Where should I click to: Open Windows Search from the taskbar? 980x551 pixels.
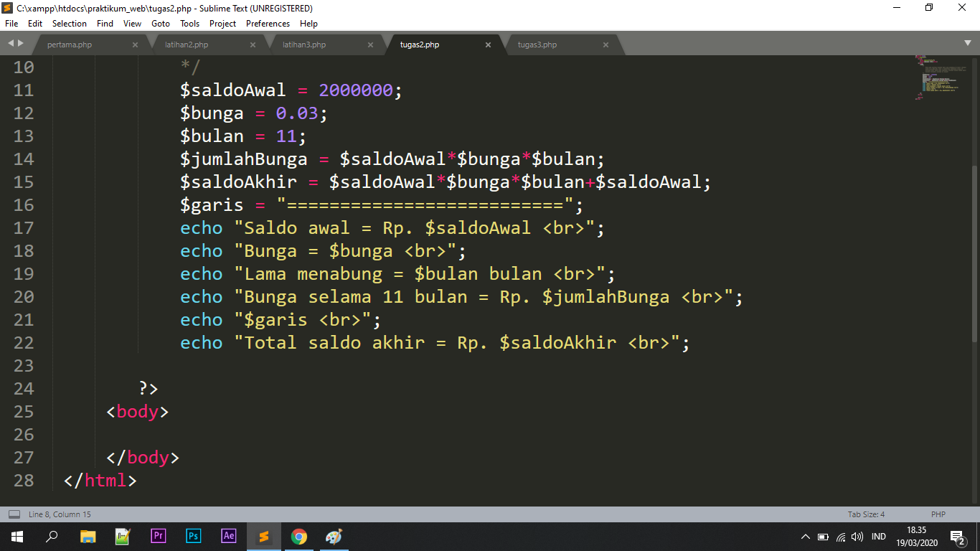coord(52,536)
